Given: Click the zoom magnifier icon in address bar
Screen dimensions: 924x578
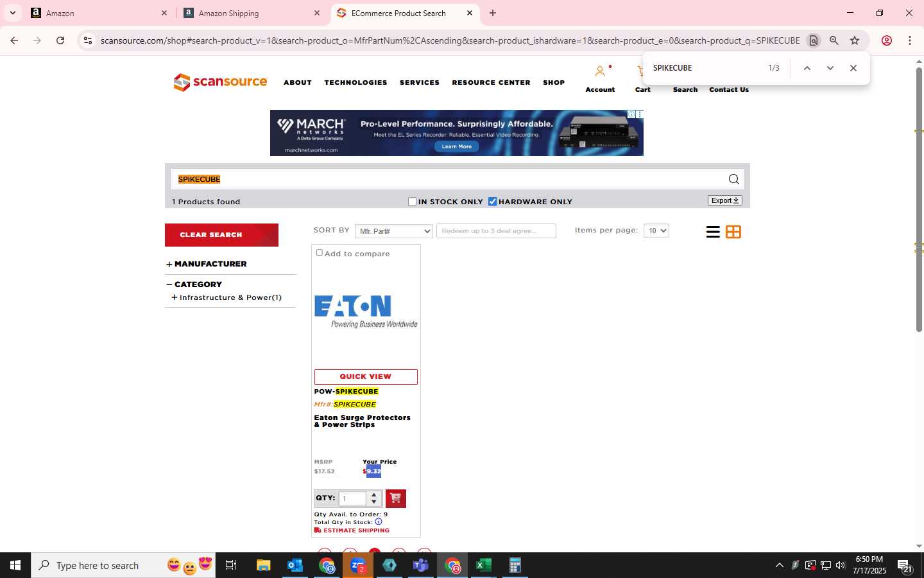Looking at the screenshot, I should [x=834, y=40].
